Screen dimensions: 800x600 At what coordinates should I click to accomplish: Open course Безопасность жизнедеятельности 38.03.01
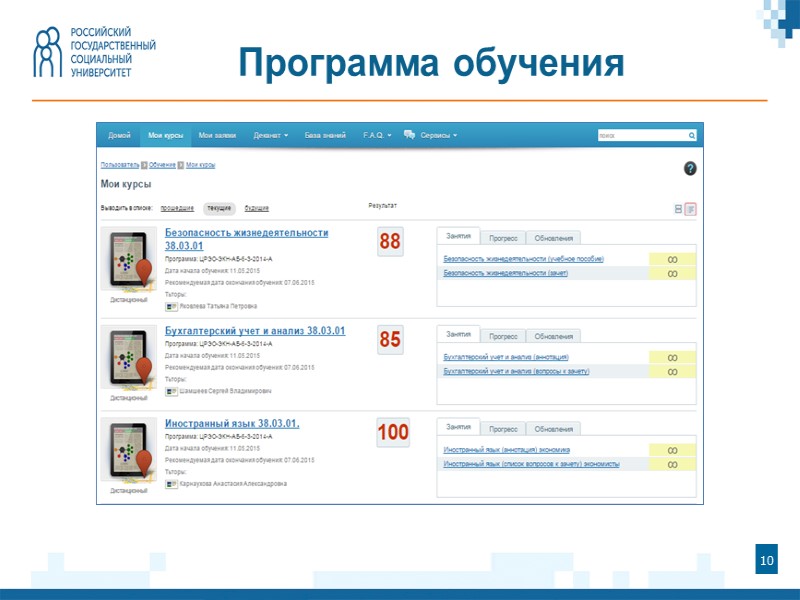click(246, 239)
